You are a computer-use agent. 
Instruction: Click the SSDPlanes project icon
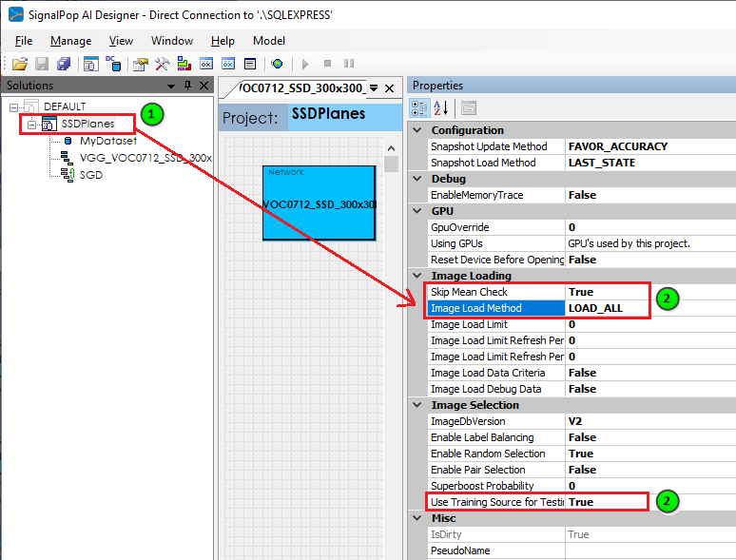click(x=49, y=124)
